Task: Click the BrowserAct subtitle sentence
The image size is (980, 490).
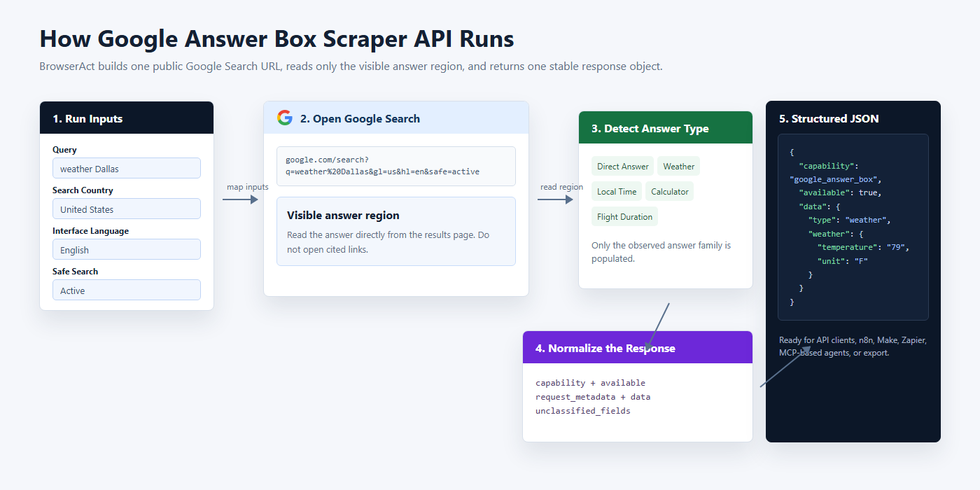Action: (x=351, y=66)
